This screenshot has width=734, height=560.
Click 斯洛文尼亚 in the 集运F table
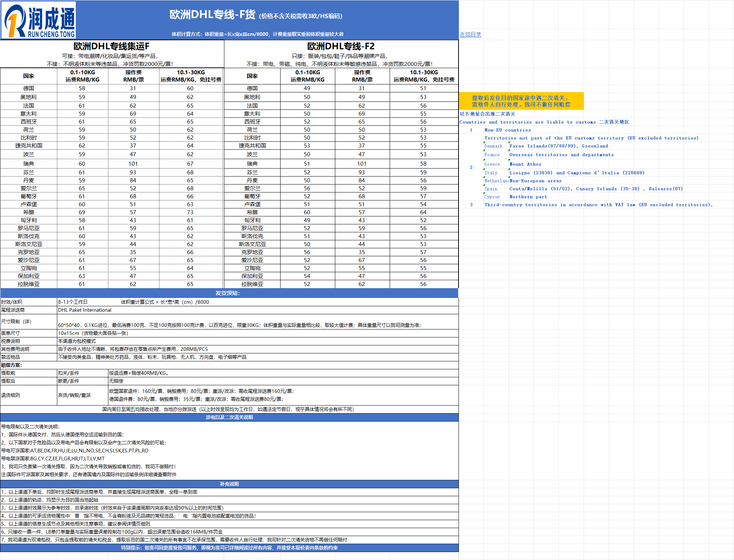[29, 244]
